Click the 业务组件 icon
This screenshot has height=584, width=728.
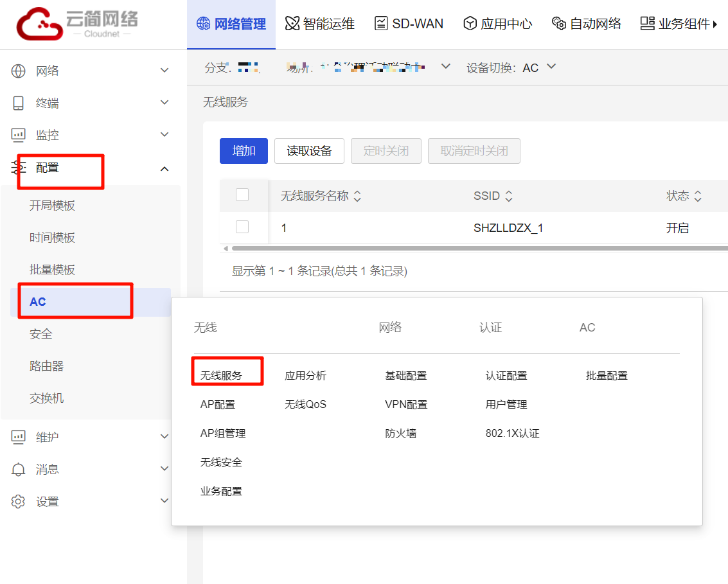tap(647, 23)
